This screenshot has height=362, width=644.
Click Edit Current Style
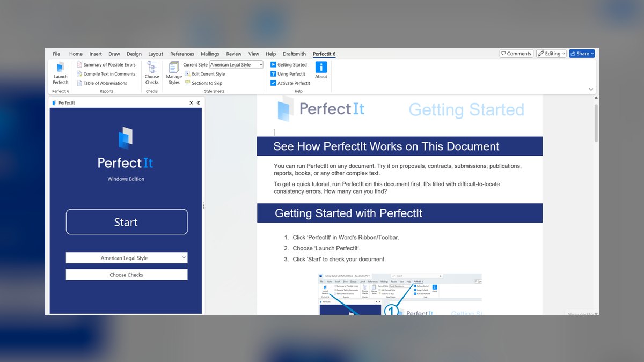(204, 74)
